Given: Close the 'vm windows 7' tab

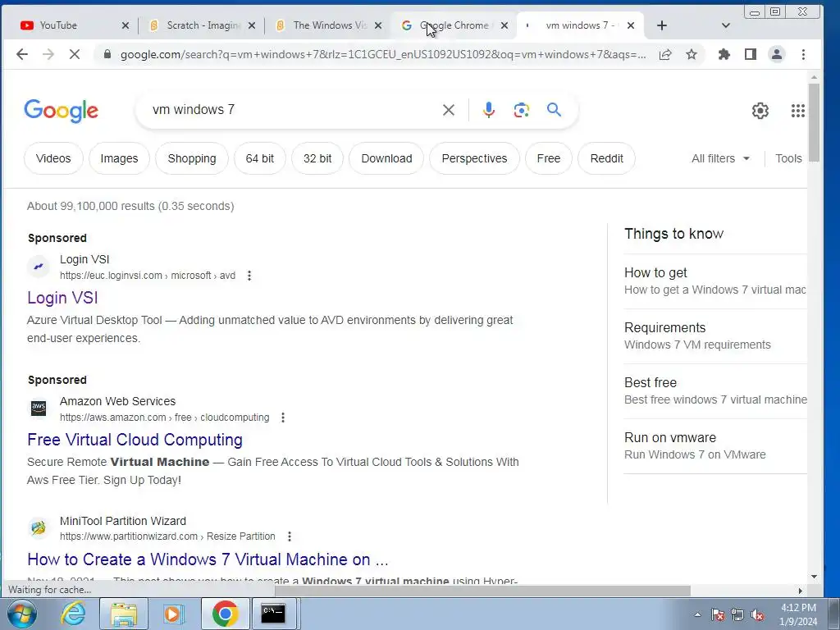Looking at the screenshot, I should point(631,25).
